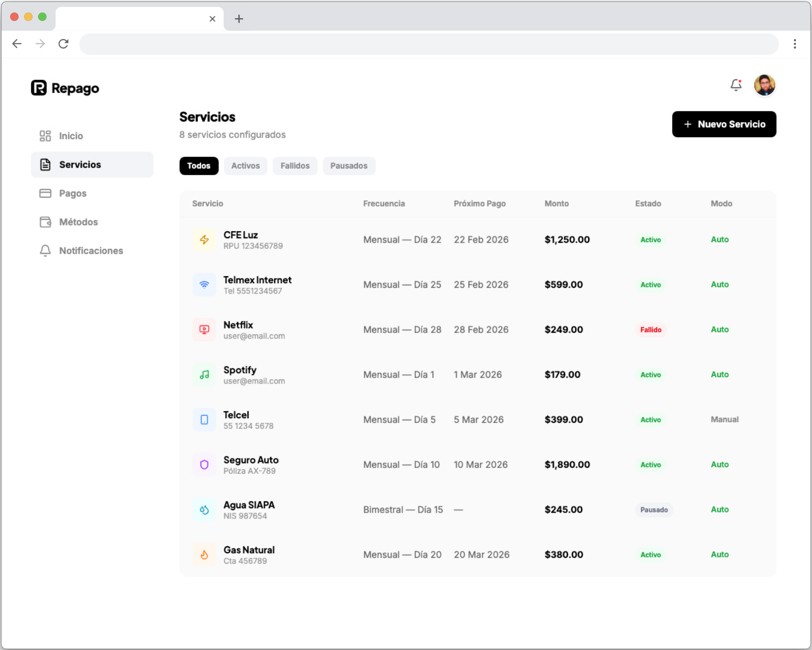
Task: Open Métodos in the sidebar
Action: pyautogui.click(x=92, y=222)
